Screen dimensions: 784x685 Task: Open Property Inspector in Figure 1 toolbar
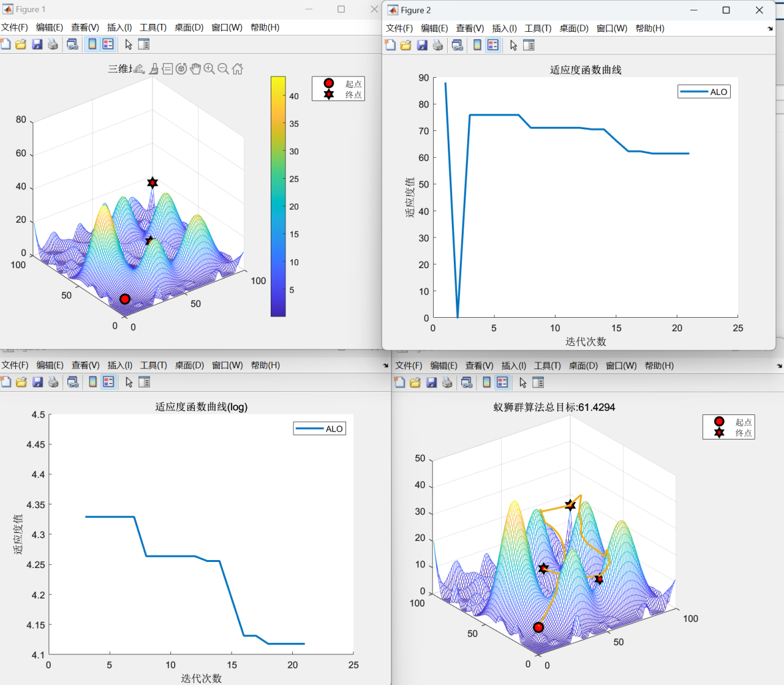pyautogui.click(x=144, y=44)
